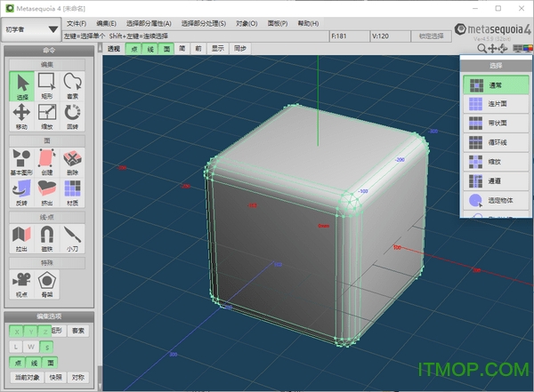534x392 pixels.
Task: Activate the 视点 camera view tool
Action: pyautogui.click(x=21, y=284)
